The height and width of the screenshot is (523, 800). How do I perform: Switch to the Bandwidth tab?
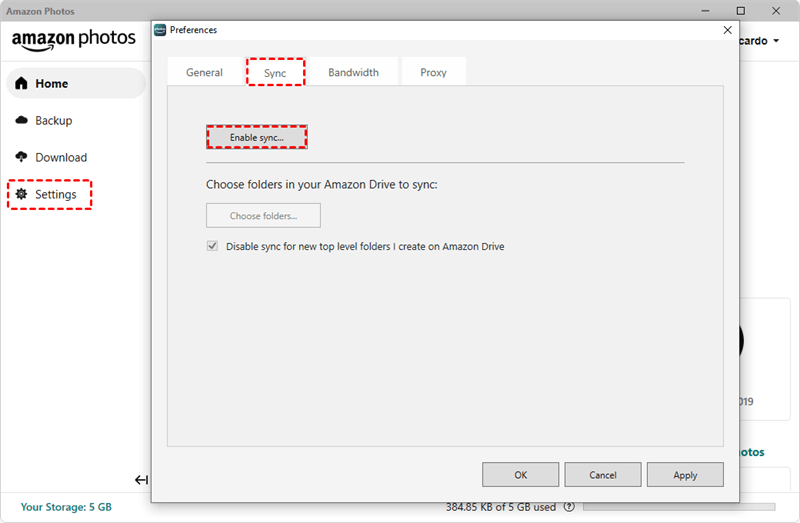click(x=353, y=72)
